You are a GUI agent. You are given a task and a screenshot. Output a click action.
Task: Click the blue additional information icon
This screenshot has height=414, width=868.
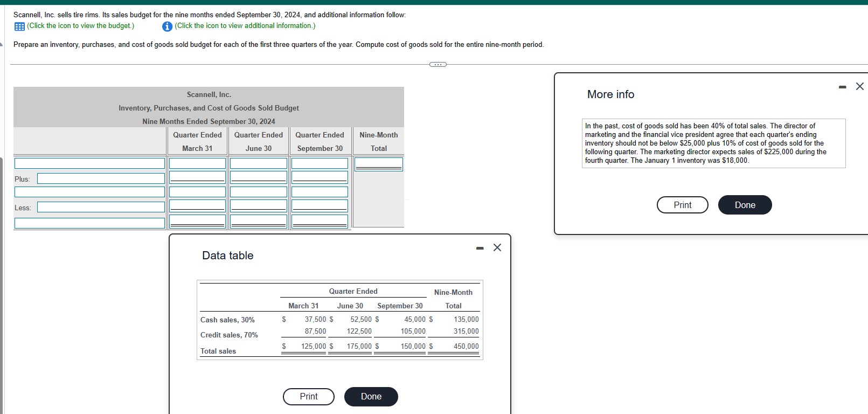[167, 26]
